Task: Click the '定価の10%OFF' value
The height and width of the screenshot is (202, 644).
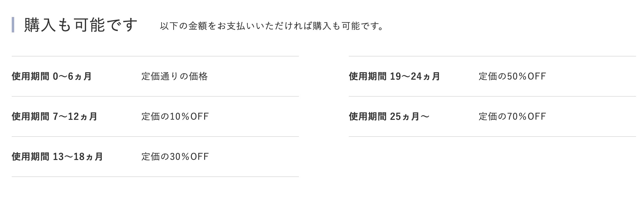Action: tap(175, 116)
